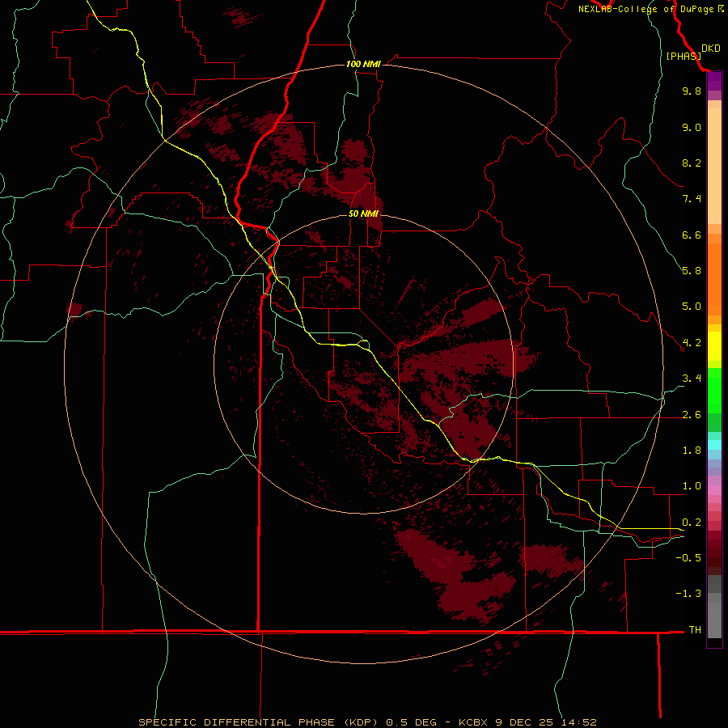Click the 5.0 legend value
Screen dimensions: 728x728
[x=692, y=307]
